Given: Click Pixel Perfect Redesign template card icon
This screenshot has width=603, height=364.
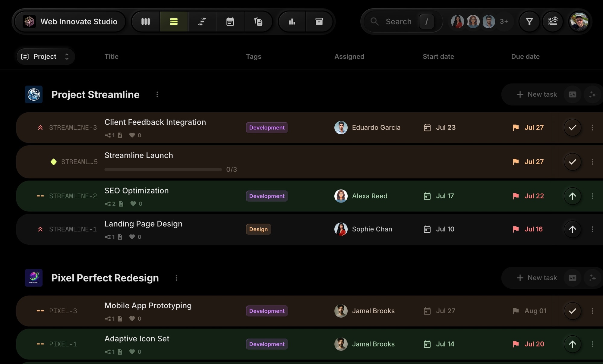Looking at the screenshot, I should 573,278.
